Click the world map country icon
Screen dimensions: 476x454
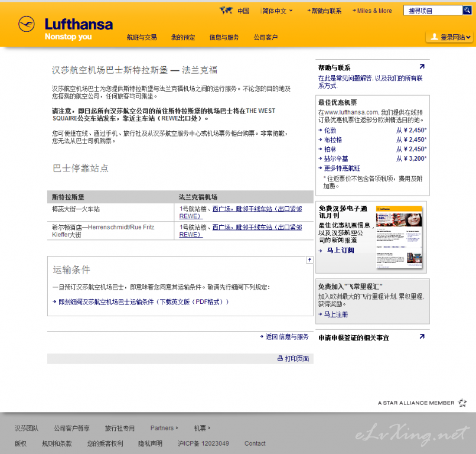[x=226, y=10]
